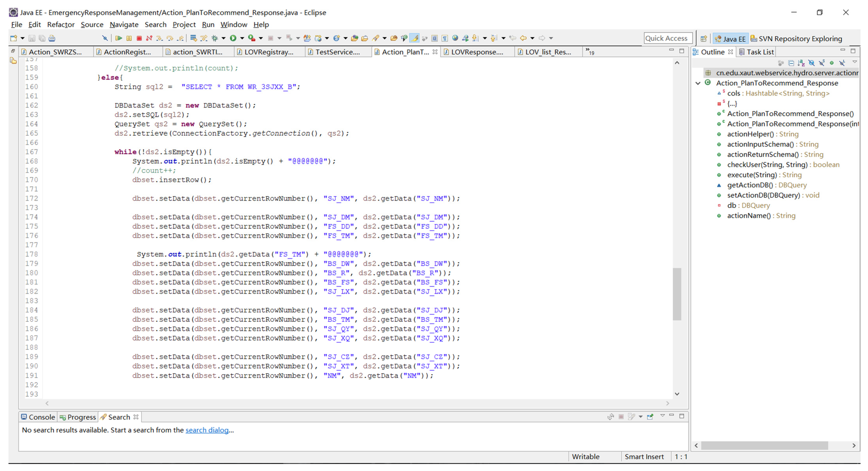
Task: Click the search dialog link
Action: coord(207,430)
